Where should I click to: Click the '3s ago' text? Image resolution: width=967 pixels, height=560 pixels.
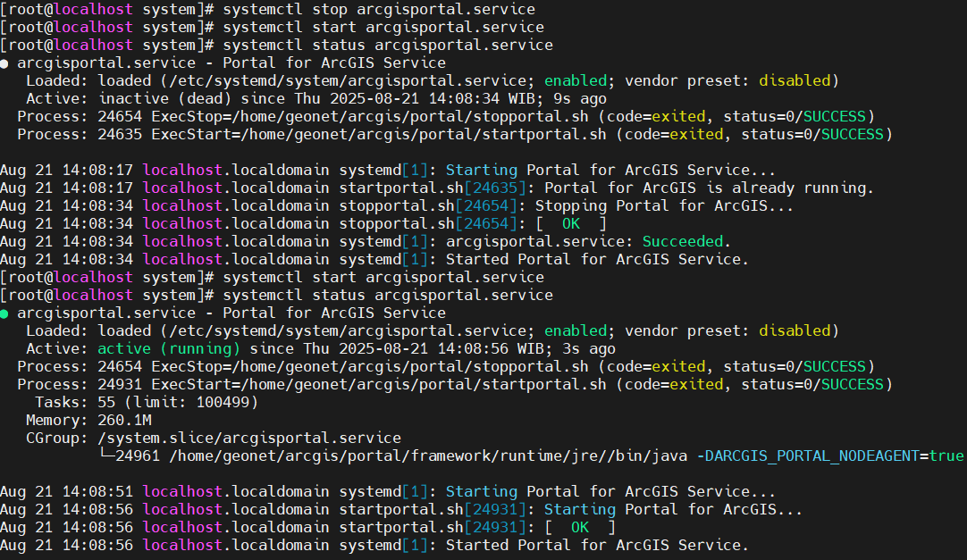(589, 348)
